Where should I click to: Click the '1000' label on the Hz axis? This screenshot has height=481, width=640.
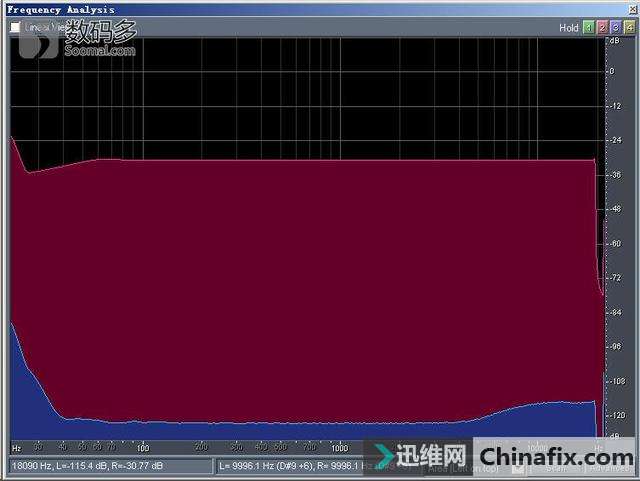click(x=339, y=448)
